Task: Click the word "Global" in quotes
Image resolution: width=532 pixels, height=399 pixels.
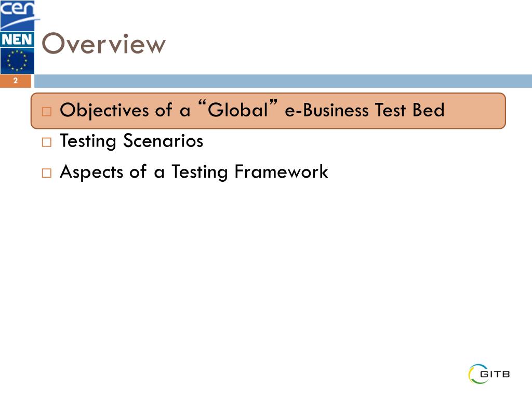Action: tap(238, 109)
